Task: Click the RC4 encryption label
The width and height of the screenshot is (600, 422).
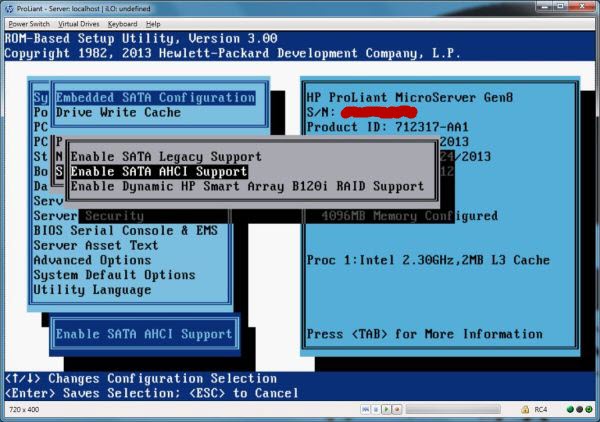Action: (541, 409)
